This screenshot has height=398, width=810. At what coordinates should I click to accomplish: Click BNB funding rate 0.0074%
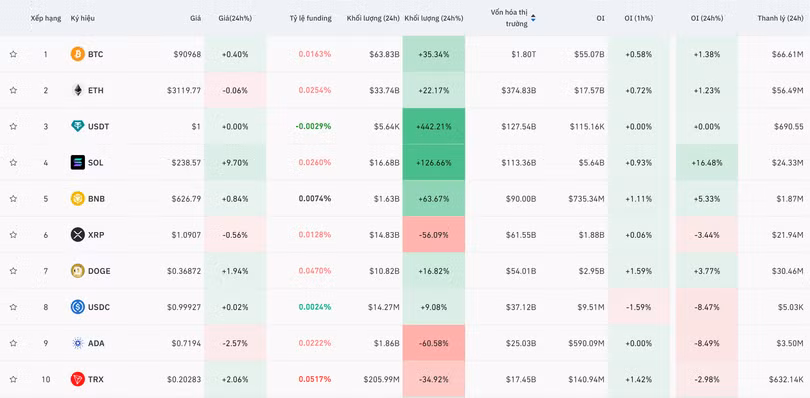click(x=315, y=198)
